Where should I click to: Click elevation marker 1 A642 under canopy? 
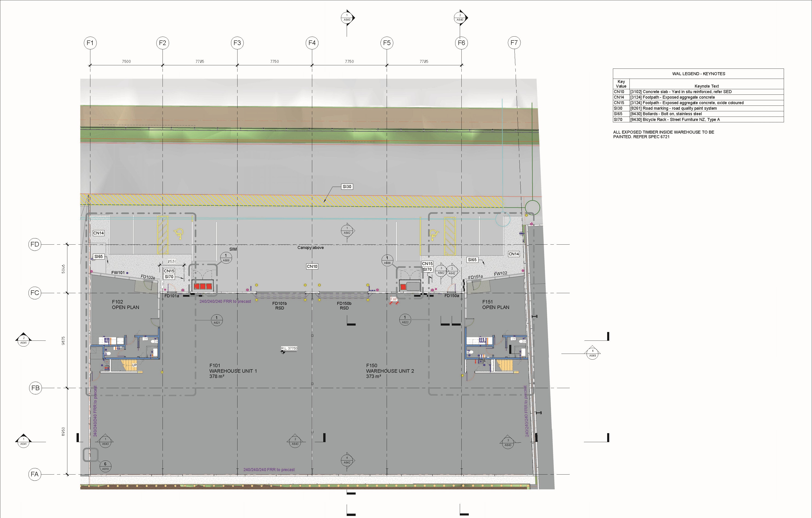click(347, 231)
